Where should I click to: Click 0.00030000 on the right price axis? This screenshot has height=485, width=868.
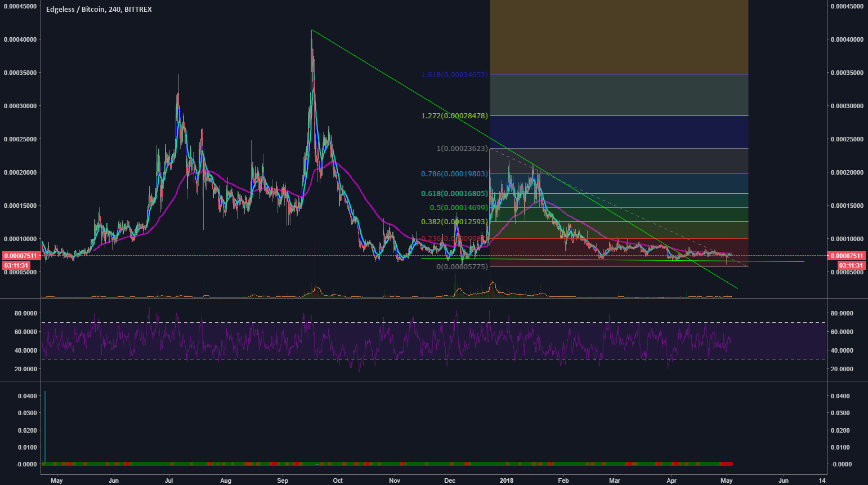coord(847,106)
